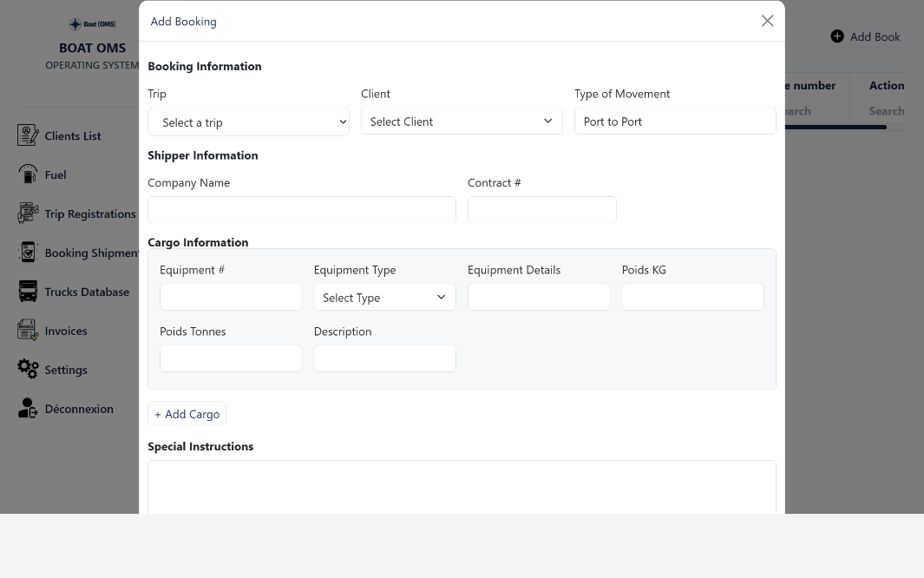This screenshot has width=924, height=578.
Task: Click the Clients List sidebar icon
Action: click(x=28, y=135)
